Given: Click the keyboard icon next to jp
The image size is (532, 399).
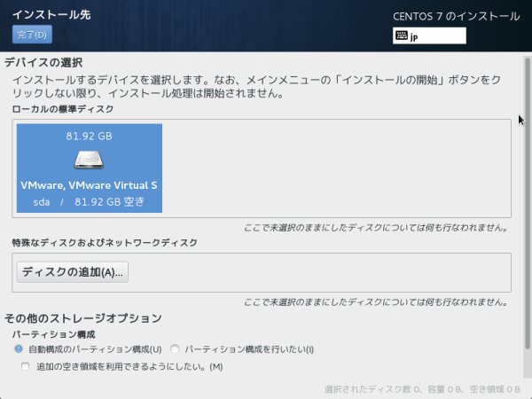Looking at the screenshot, I should [402, 35].
